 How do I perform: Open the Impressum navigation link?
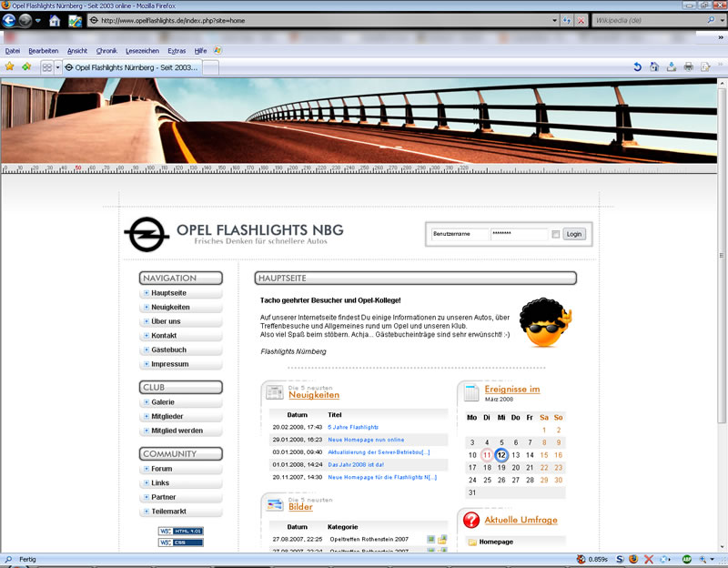click(x=170, y=364)
